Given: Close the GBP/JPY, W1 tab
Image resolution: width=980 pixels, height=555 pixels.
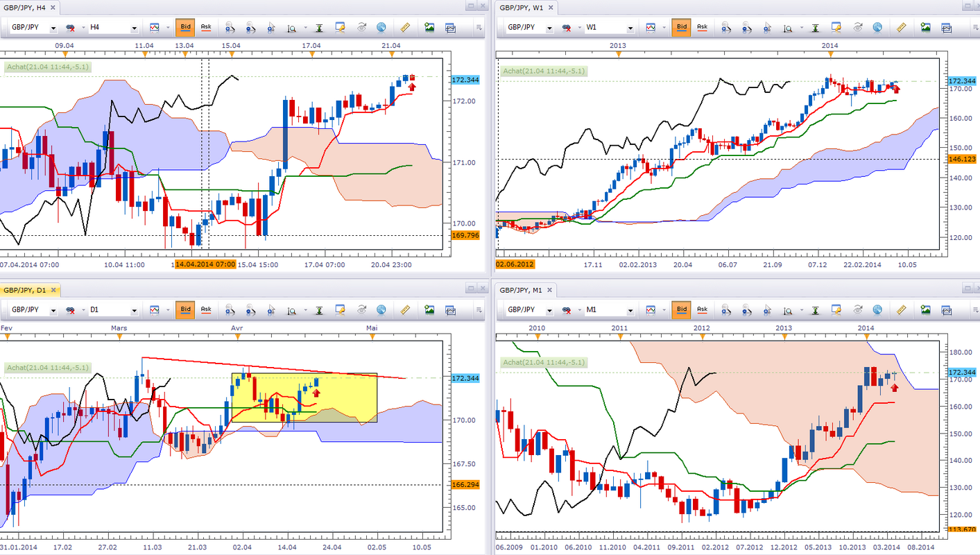Looking at the screenshot, I should [x=551, y=8].
